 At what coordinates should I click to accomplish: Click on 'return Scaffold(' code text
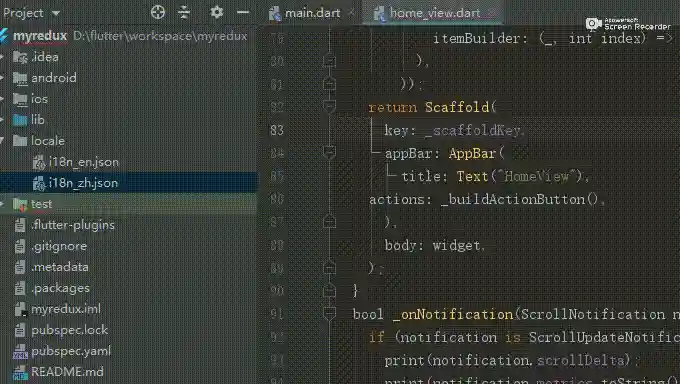point(432,107)
